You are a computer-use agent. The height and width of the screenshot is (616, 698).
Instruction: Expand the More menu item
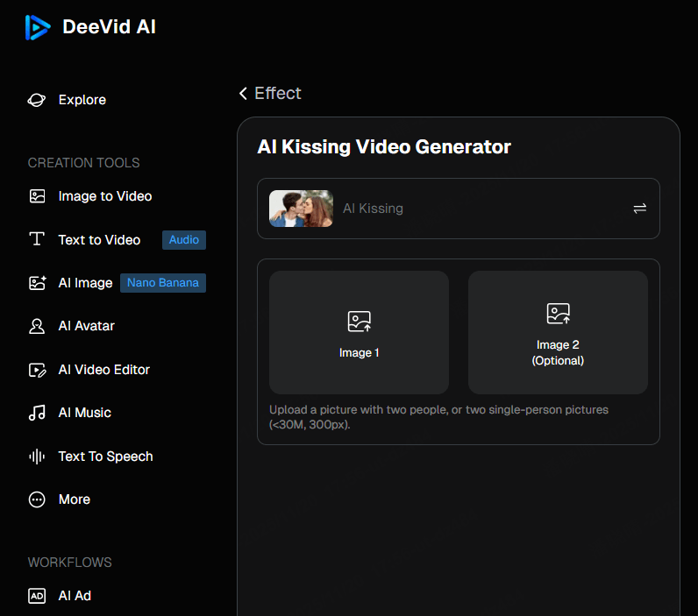[x=75, y=499]
